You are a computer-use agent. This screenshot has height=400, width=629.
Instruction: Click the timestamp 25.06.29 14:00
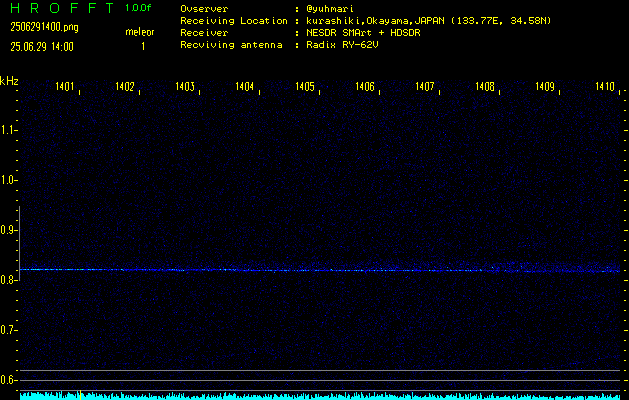tap(42, 47)
